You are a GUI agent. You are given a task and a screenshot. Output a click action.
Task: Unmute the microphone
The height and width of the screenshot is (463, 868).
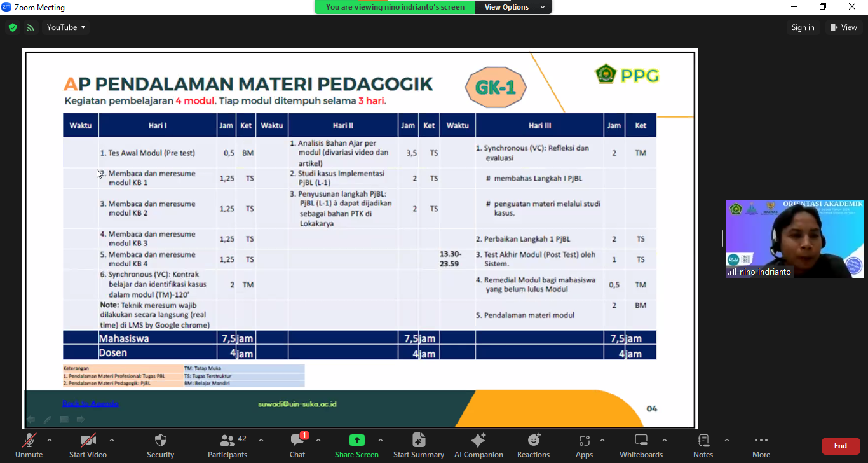(29, 445)
